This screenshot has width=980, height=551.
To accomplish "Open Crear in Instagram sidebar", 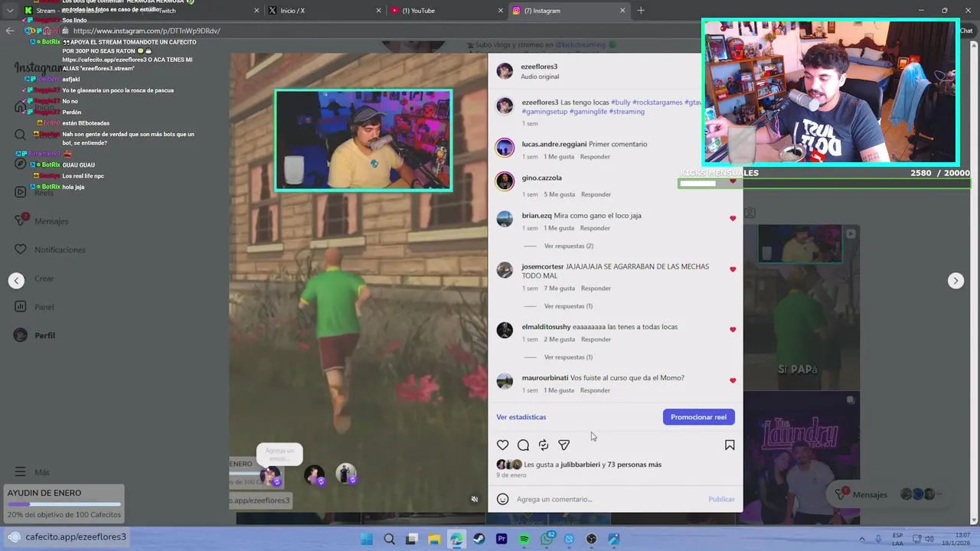I will tap(35, 279).
